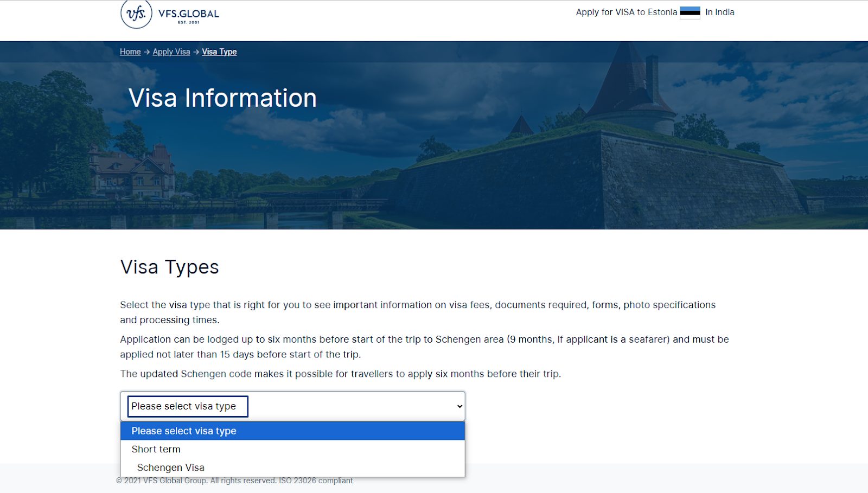Click 'Apply for VISA to Estonia' text
Image resolution: width=868 pixels, height=493 pixels.
[x=626, y=12]
